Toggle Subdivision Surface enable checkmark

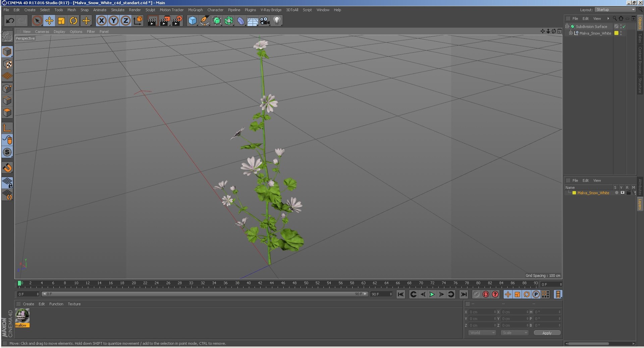click(624, 26)
